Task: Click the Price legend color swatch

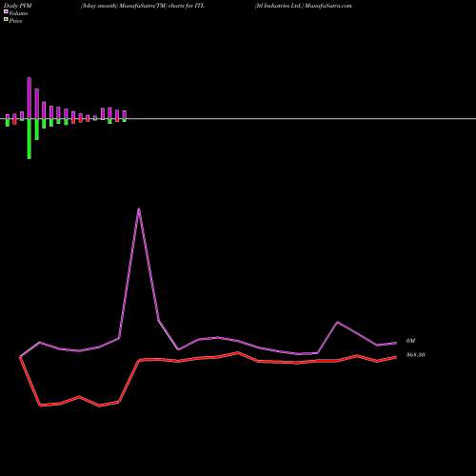Action: click(x=6, y=19)
